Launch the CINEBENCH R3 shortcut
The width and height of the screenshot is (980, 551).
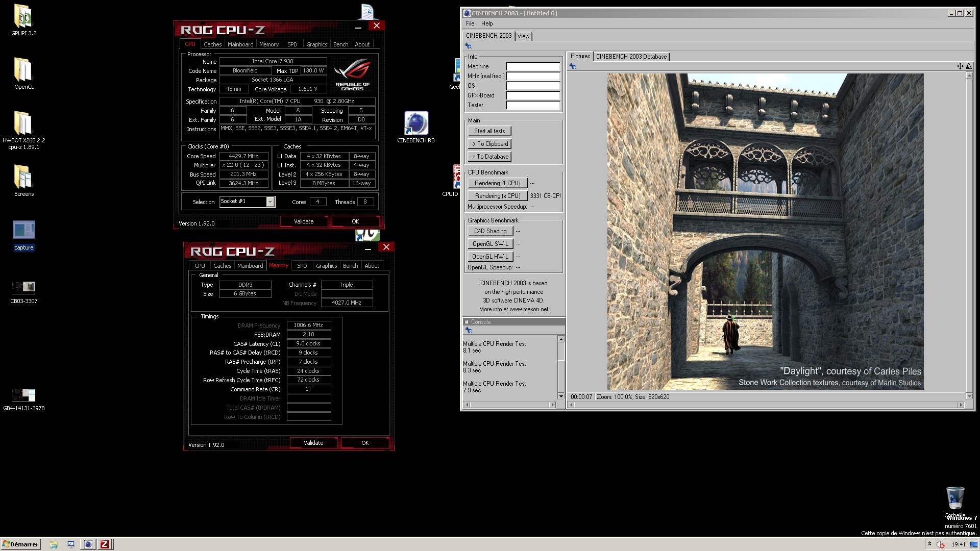click(x=416, y=128)
